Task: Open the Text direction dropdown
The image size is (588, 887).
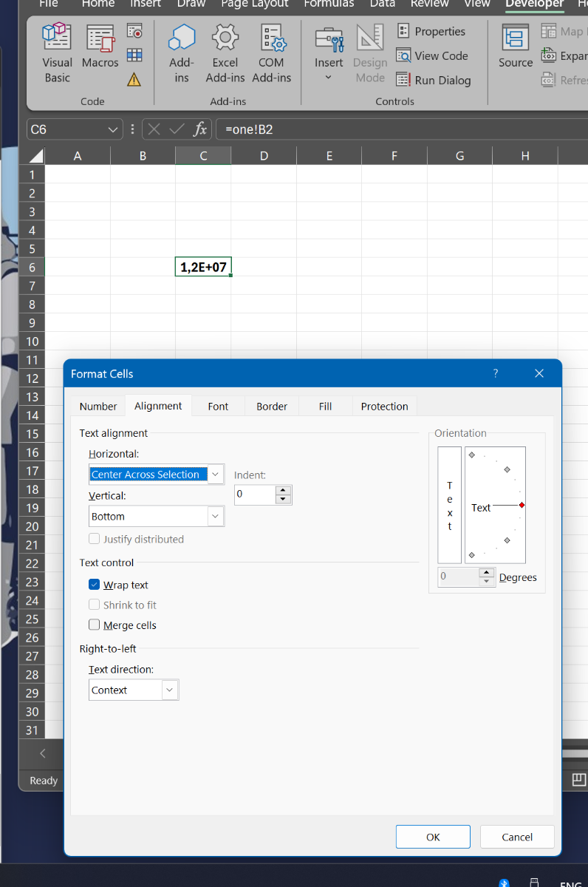Action: tap(170, 690)
